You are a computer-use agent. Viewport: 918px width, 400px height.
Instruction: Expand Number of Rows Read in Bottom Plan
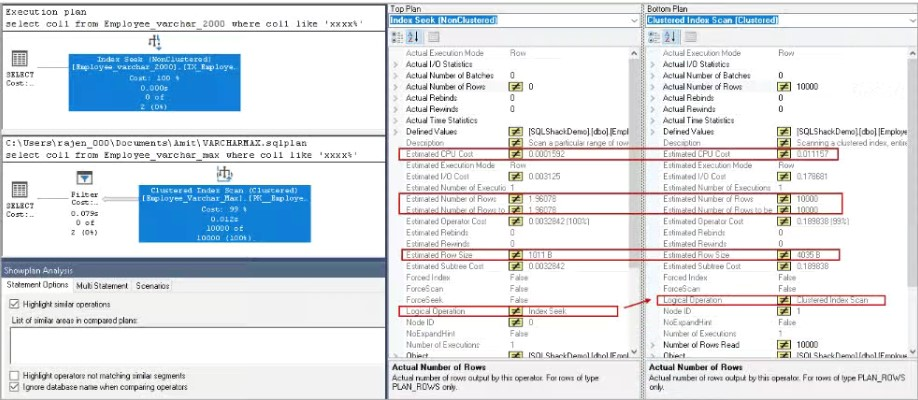[653, 344]
